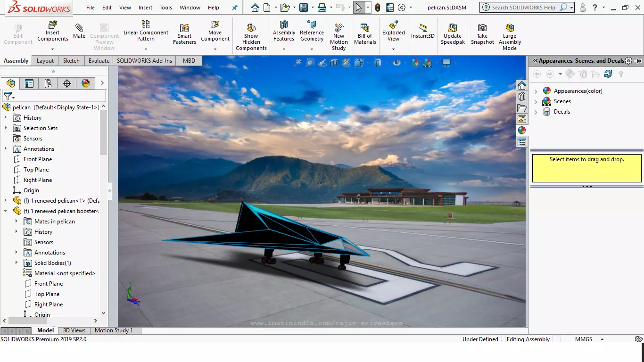Open the 3D Views tab
Viewport: 644px width, 362px height.
pos(74,330)
